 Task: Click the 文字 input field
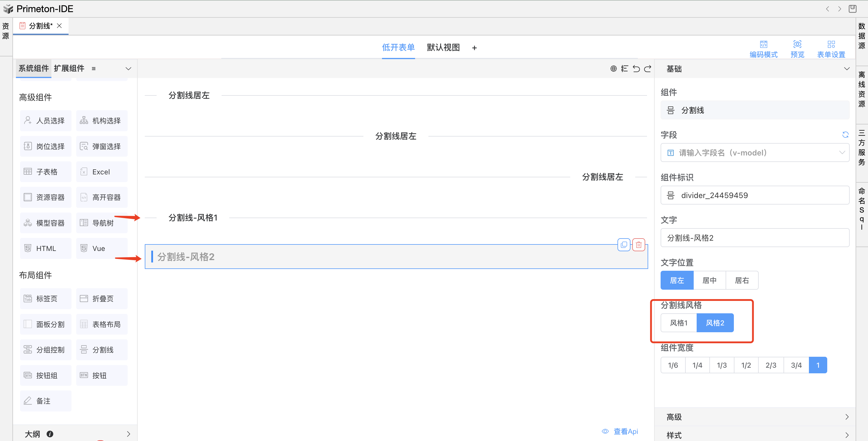(755, 238)
